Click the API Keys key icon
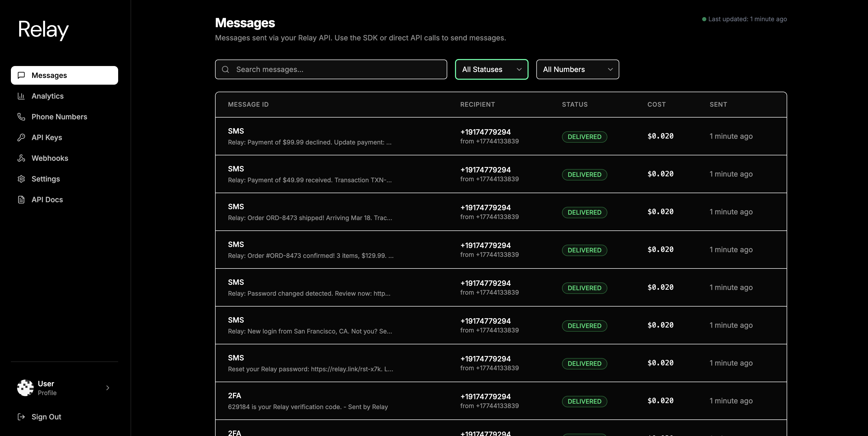Image resolution: width=868 pixels, height=436 pixels. [x=21, y=137]
